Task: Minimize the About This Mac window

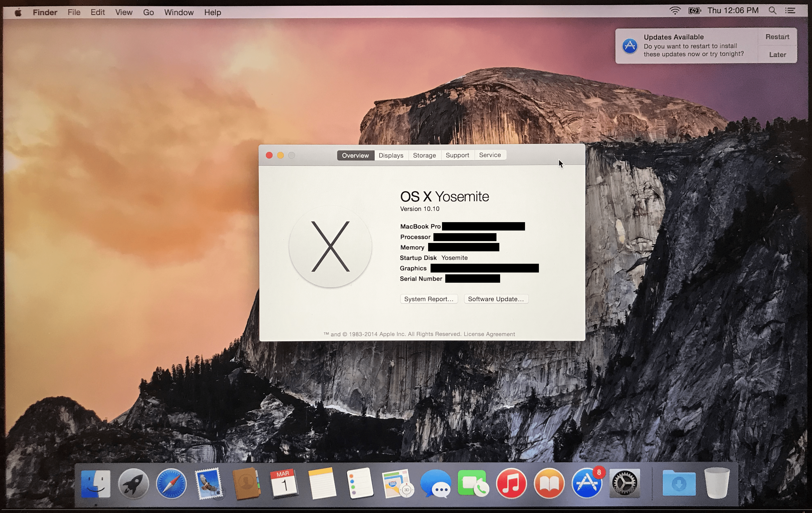Action: coord(280,155)
